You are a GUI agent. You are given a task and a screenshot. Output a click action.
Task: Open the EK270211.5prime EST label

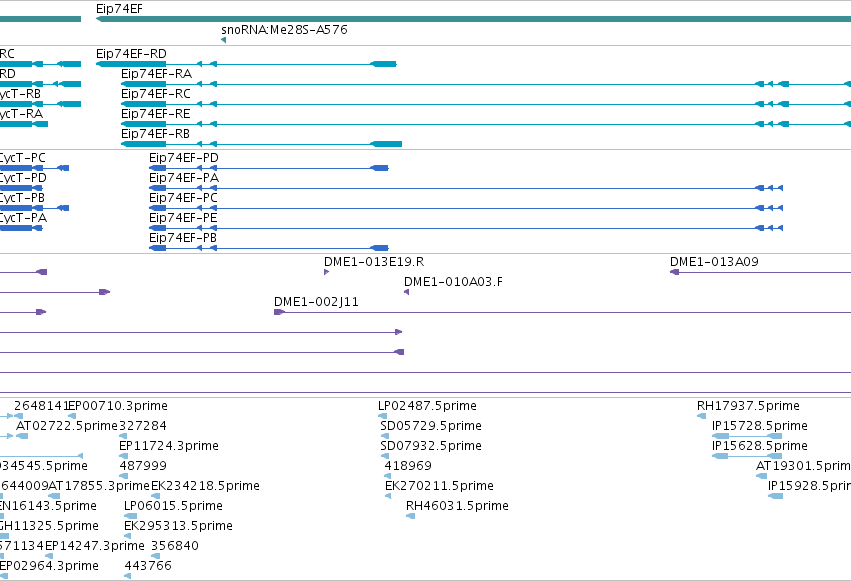point(440,486)
